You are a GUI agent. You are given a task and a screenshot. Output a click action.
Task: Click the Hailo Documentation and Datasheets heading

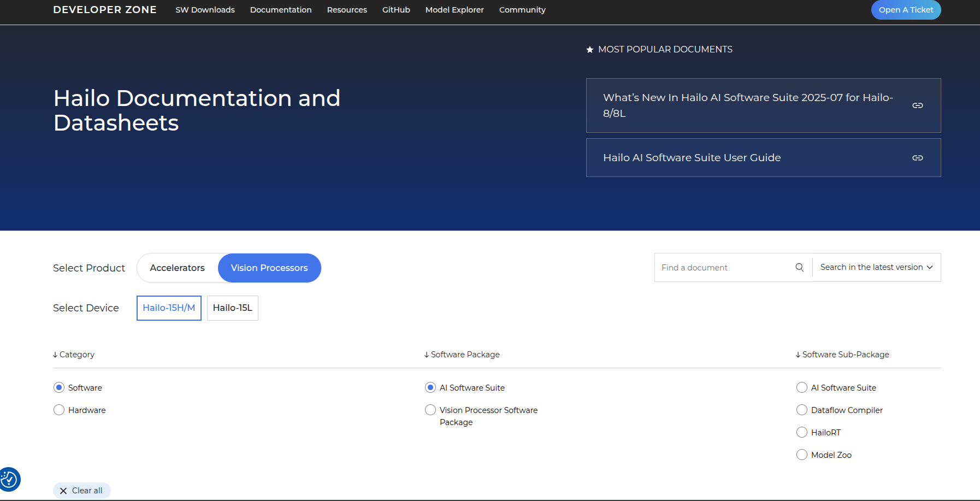pos(197,110)
